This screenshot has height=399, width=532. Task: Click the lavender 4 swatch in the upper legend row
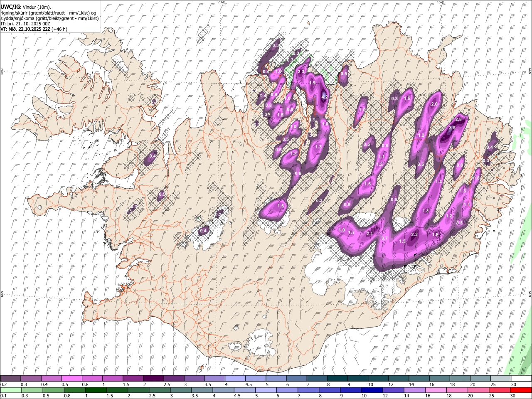pyautogui.click(x=235, y=378)
